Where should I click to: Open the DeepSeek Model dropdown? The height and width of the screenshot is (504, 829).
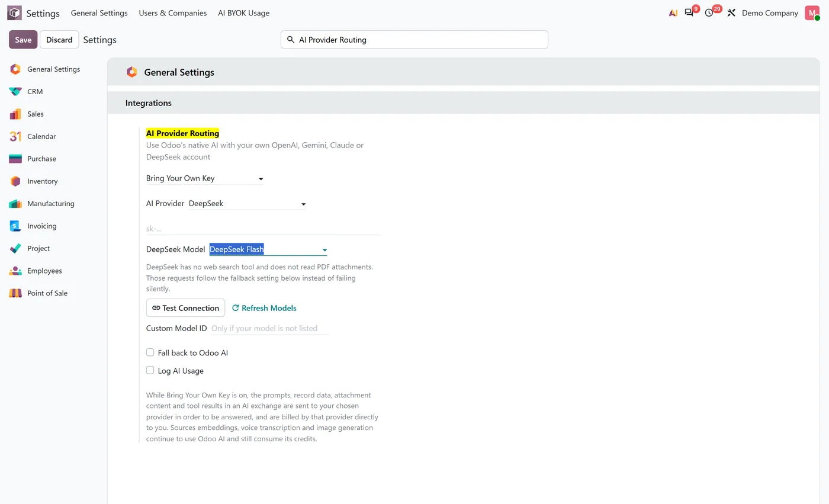(268, 250)
